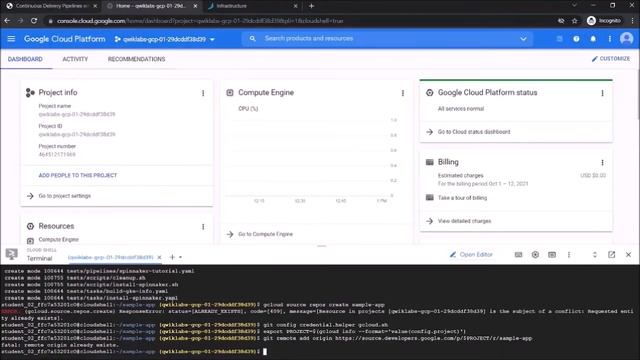
Task: Click the Google Cloud Platform logo
Action: [x=64, y=39]
